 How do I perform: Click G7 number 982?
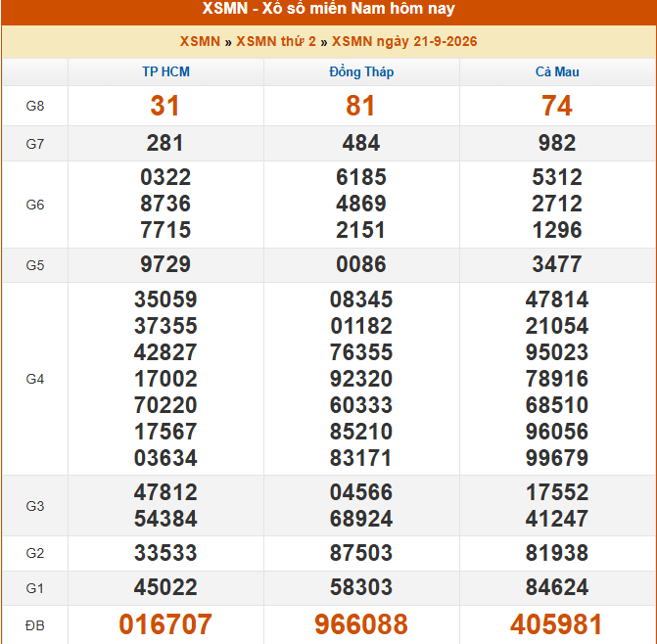point(557,143)
